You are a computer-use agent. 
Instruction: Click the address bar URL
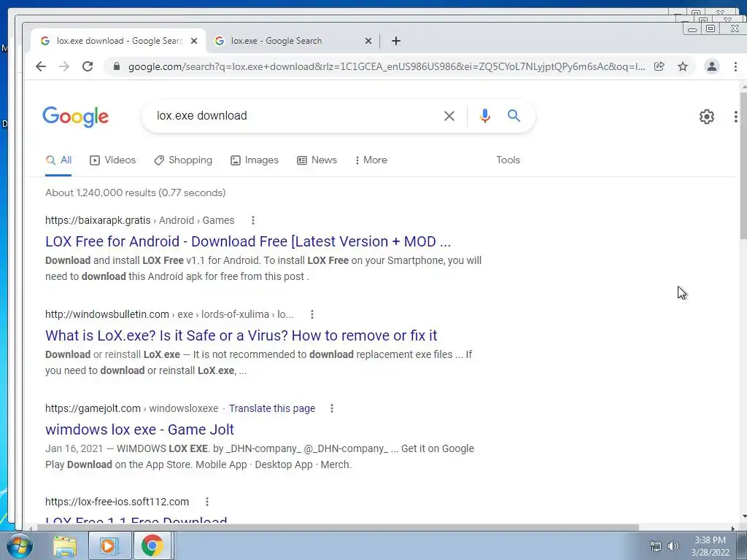(x=387, y=66)
